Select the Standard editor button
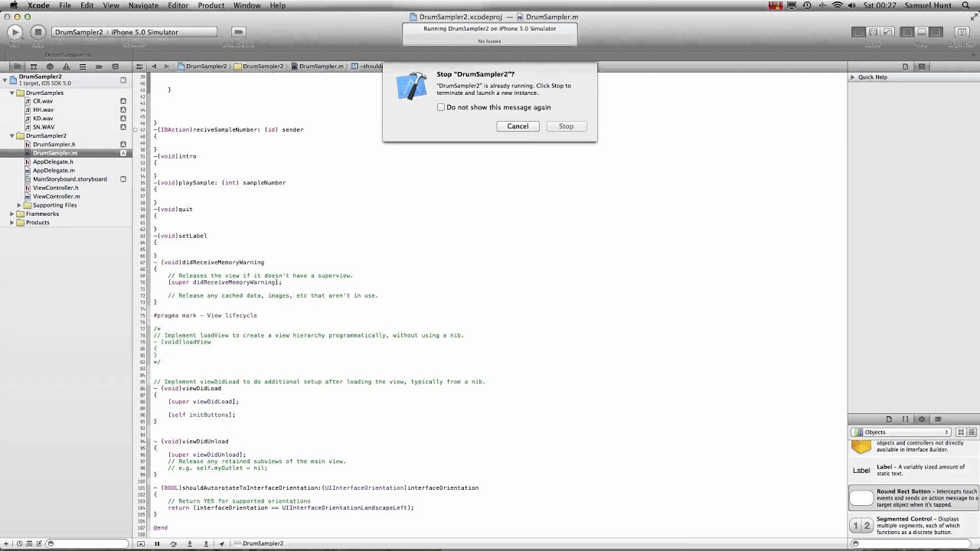The width and height of the screenshot is (980, 551). tap(859, 32)
